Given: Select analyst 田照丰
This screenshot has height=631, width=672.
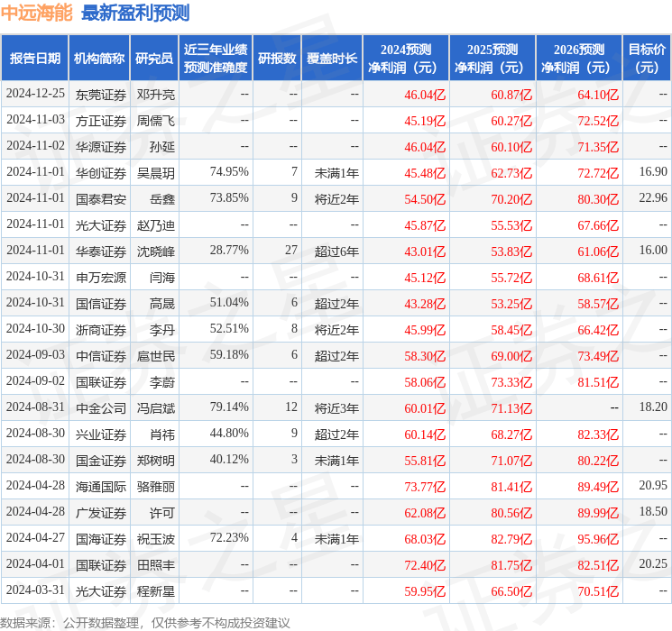Looking at the screenshot, I should (x=155, y=565).
